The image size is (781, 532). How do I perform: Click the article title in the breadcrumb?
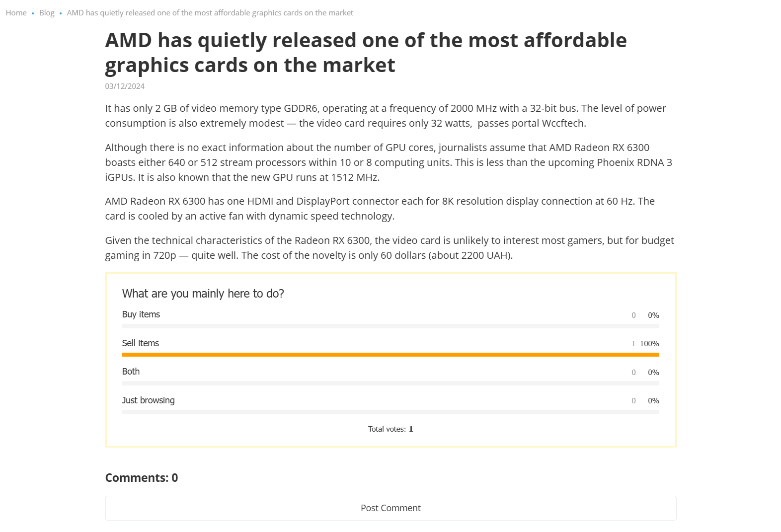(210, 13)
